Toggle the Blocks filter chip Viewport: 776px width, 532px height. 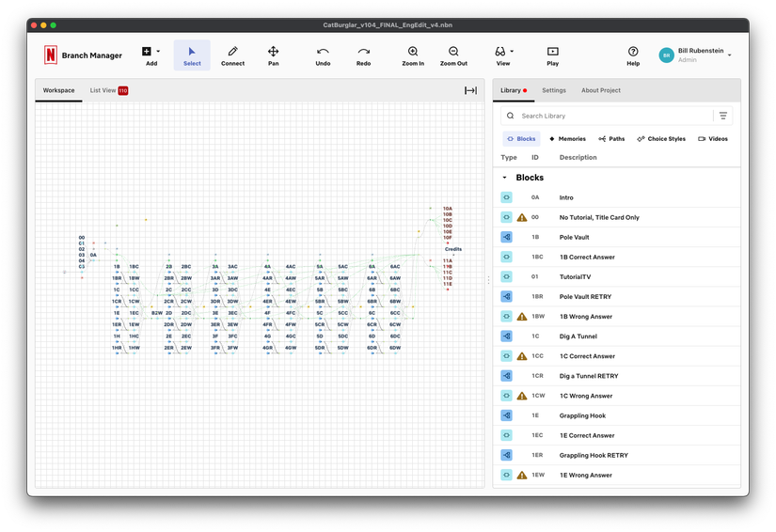[522, 139]
